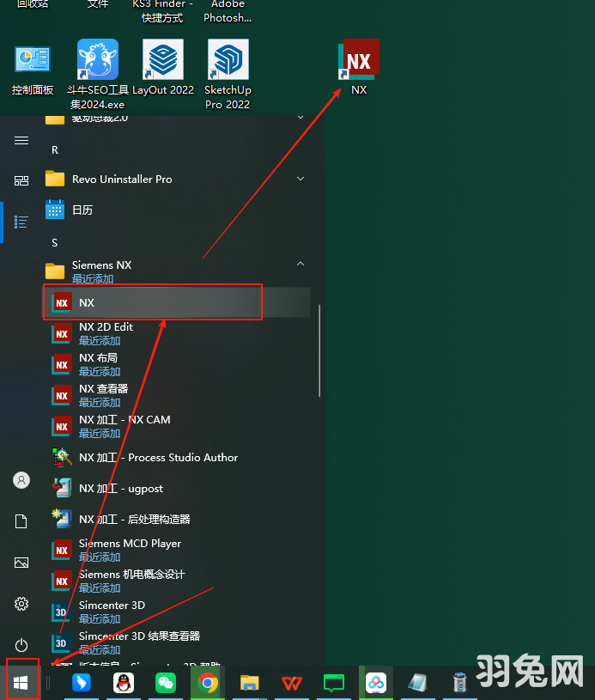The image size is (595, 700).
Task: Open Google Chrome from the taskbar
Action: [206, 683]
